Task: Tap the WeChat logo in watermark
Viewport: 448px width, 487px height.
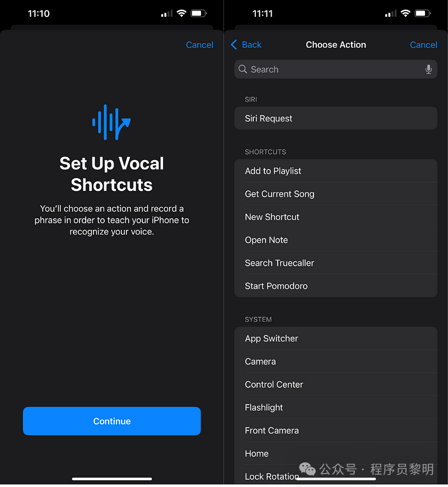Action: [x=307, y=469]
